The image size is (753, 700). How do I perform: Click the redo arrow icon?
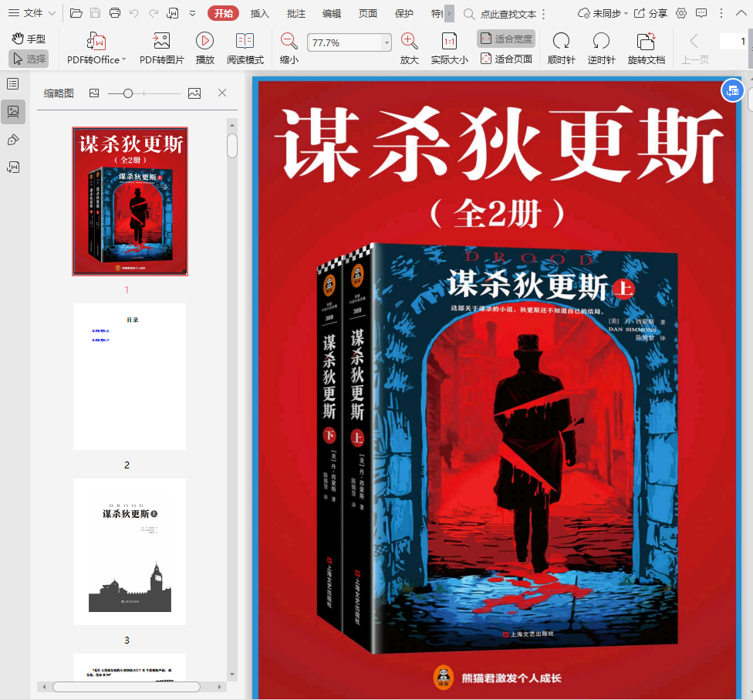(x=154, y=13)
